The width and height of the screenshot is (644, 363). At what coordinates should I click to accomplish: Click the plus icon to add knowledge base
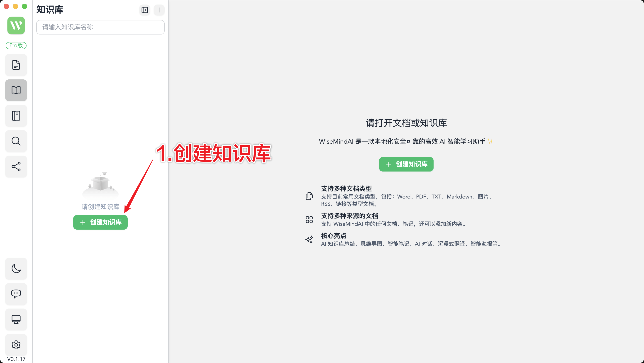[159, 10]
